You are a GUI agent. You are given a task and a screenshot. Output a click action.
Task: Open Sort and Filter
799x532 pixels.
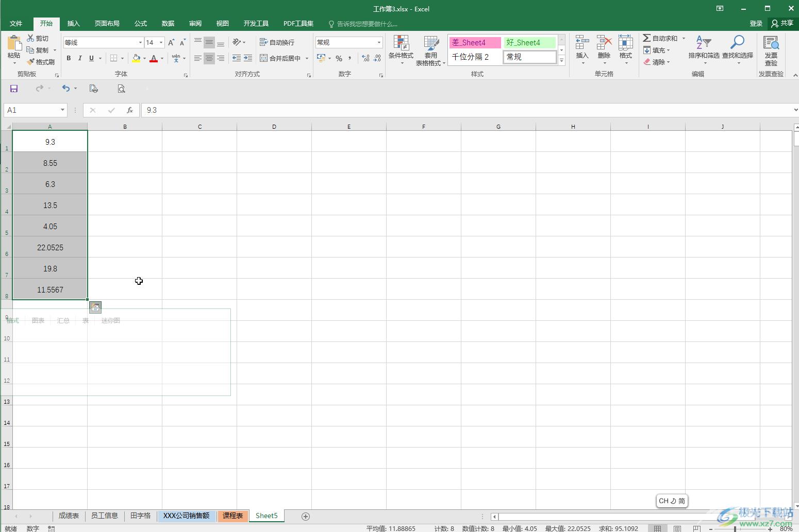pyautogui.click(x=704, y=49)
